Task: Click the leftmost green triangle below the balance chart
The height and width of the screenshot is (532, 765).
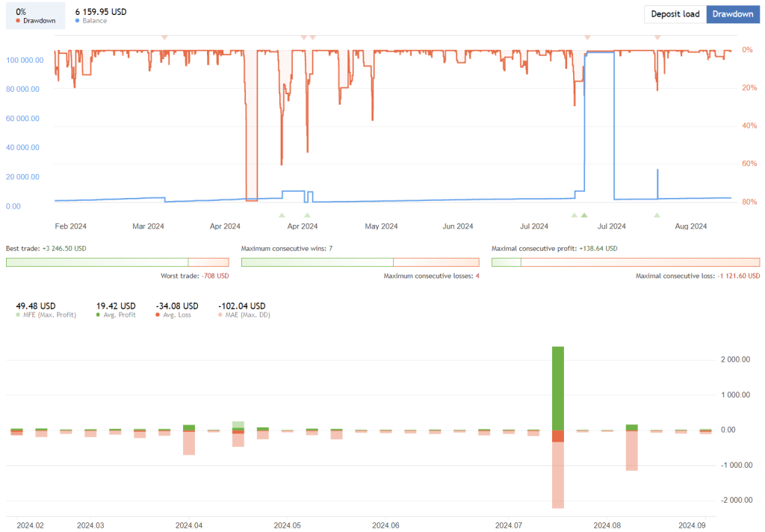Action: pos(282,215)
